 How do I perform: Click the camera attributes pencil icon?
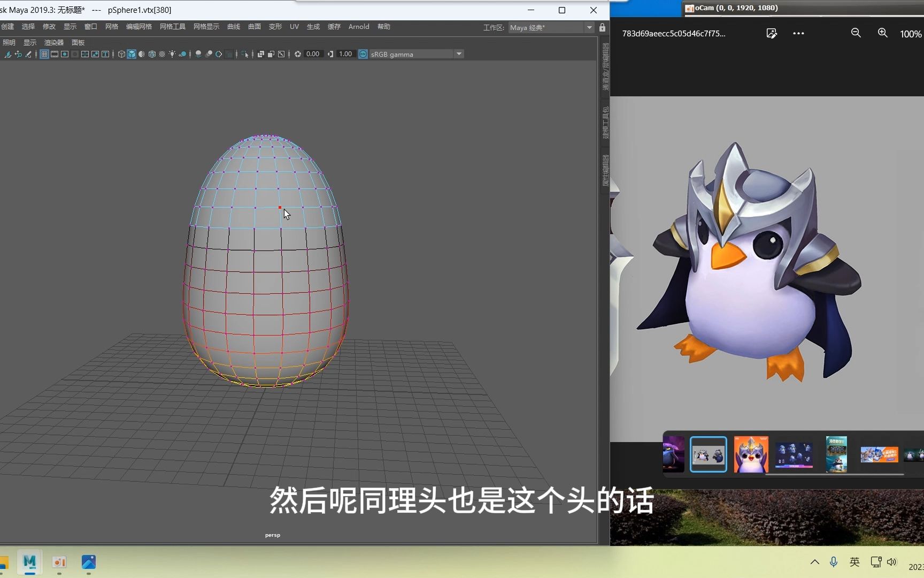point(28,54)
